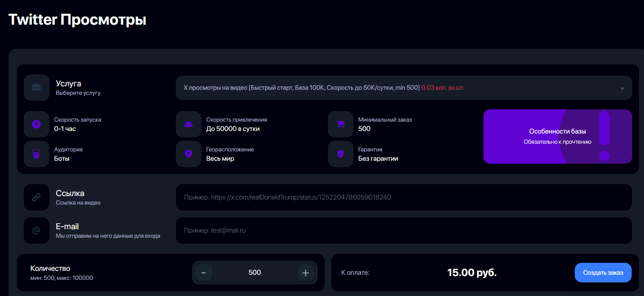Viewport: 644px width, 296px height.
Task: Click the total 15.00 руб.
Action: (x=472, y=273)
